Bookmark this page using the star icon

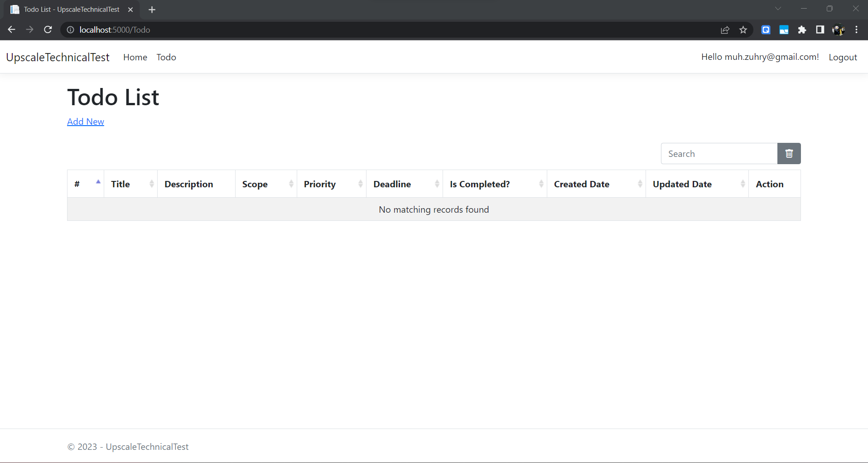(x=743, y=29)
